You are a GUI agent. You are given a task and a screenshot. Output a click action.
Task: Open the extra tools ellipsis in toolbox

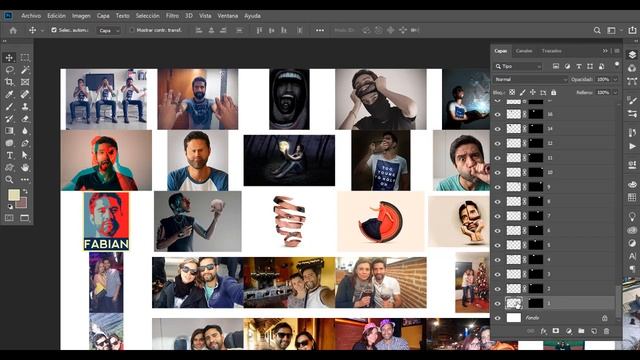tap(25, 180)
